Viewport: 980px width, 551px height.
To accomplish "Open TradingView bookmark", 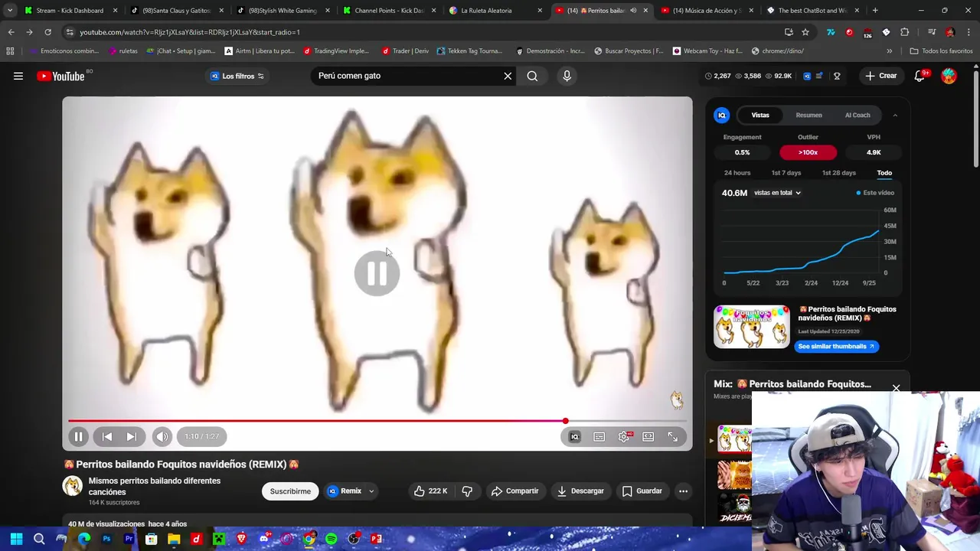I will (x=336, y=51).
